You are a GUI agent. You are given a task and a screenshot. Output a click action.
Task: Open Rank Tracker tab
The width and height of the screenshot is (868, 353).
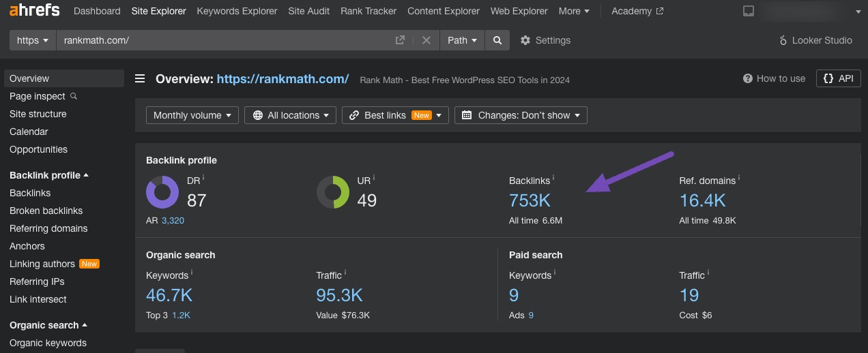(368, 11)
